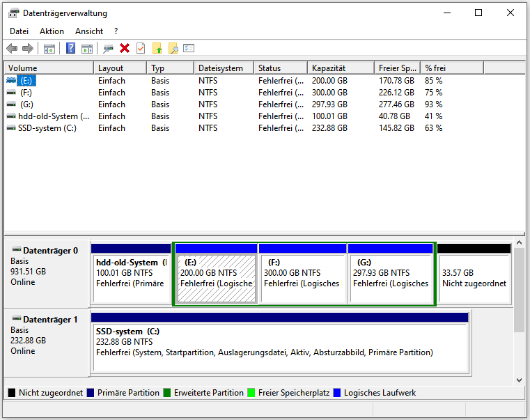This screenshot has height=420, width=530.
Task: Click the yellow folder with green arrow icon
Action: [157, 48]
